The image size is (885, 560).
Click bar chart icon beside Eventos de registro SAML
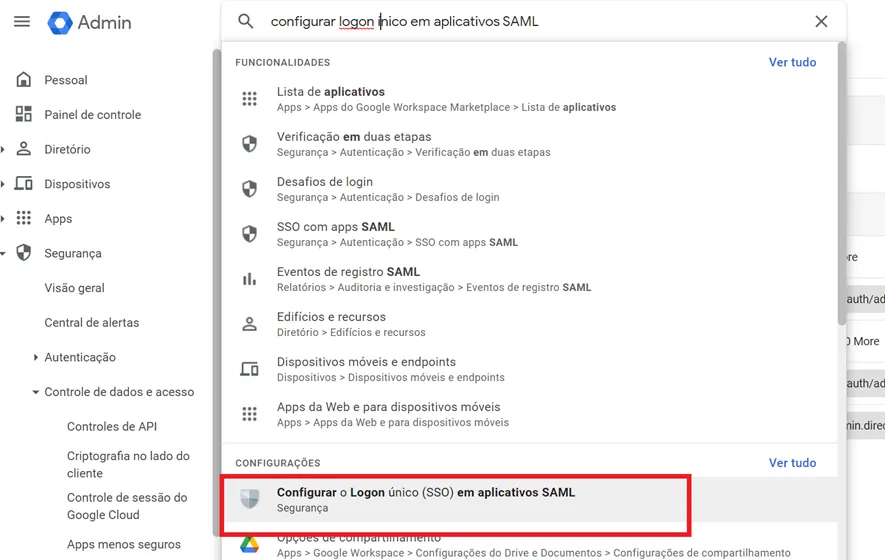click(249, 279)
